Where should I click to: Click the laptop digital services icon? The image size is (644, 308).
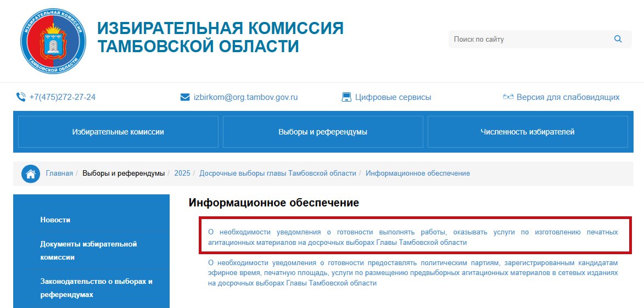(x=346, y=97)
